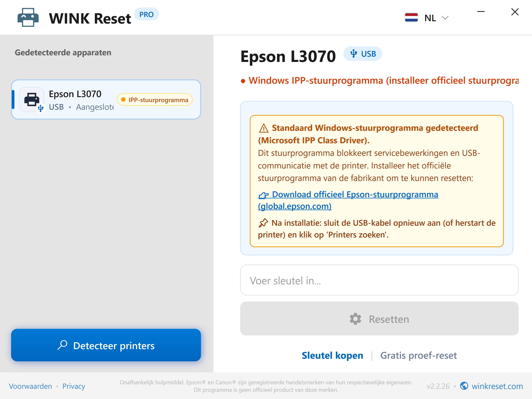This screenshot has height=399, width=532.
Task: Click the pushpin icon before Na installatie
Action: [263, 223]
